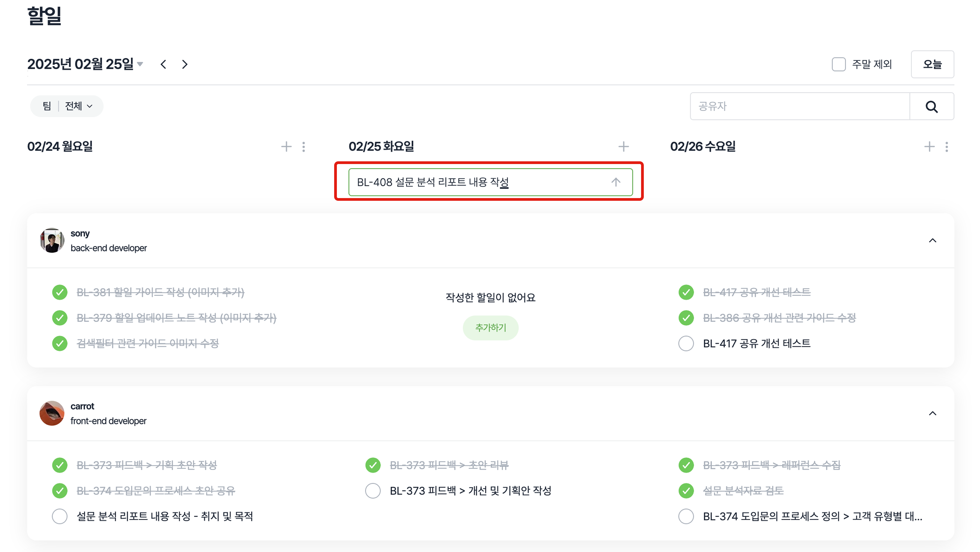Click the search magnifier icon
The height and width of the screenshot is (552, 980).
pyautogui.click(x=931, y=107)
